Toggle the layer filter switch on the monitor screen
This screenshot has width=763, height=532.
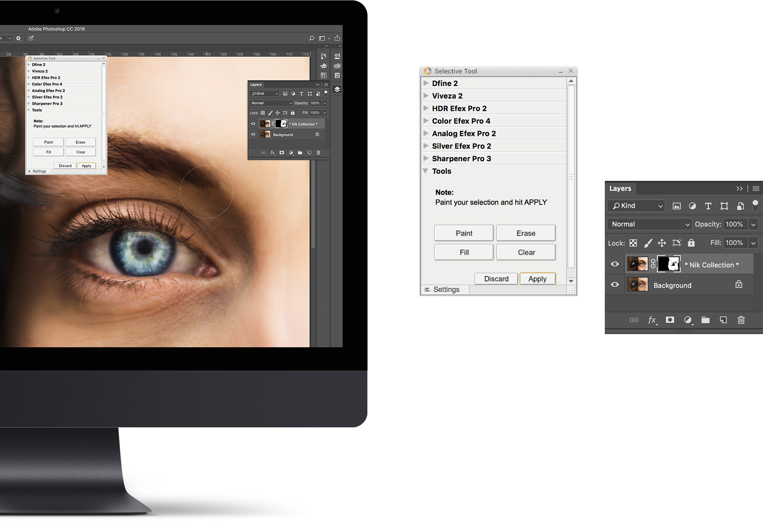(x=326, y=93)
